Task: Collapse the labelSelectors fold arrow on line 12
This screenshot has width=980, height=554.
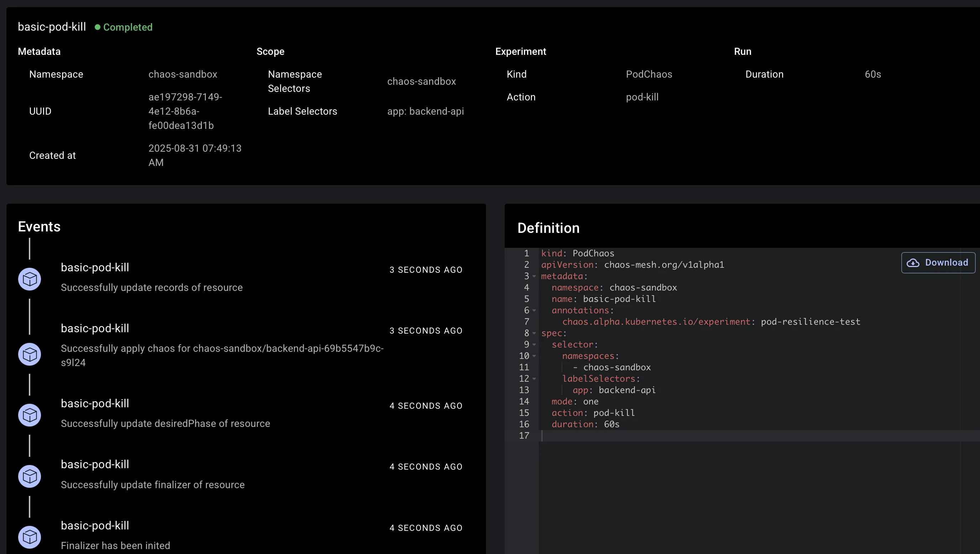Action: point(534,379)
